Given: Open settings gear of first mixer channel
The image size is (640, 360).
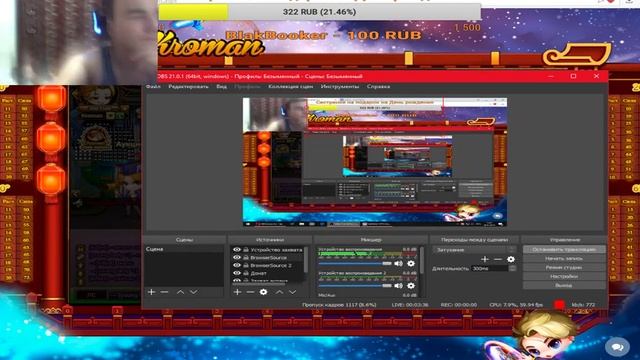Looking at the screenshot, I should click(411, 263).
